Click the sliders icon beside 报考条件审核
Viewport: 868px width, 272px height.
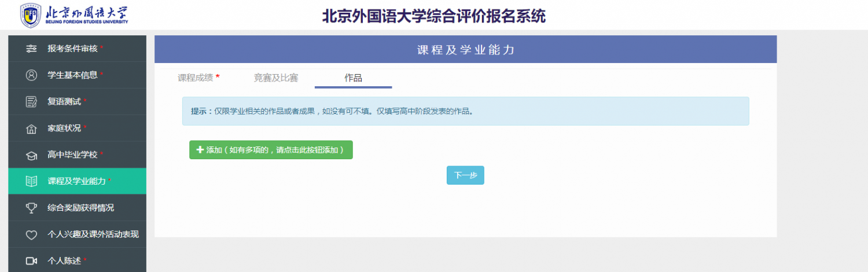click(32, 49)
